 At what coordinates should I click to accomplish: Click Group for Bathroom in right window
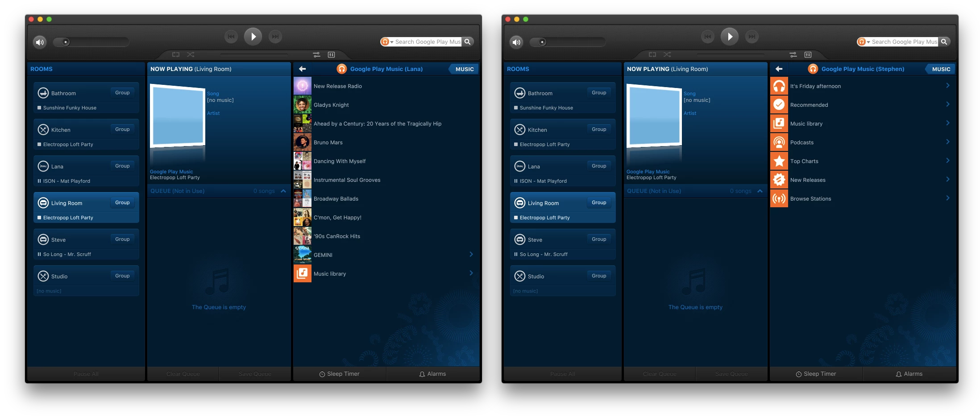[x=599, y=93]
